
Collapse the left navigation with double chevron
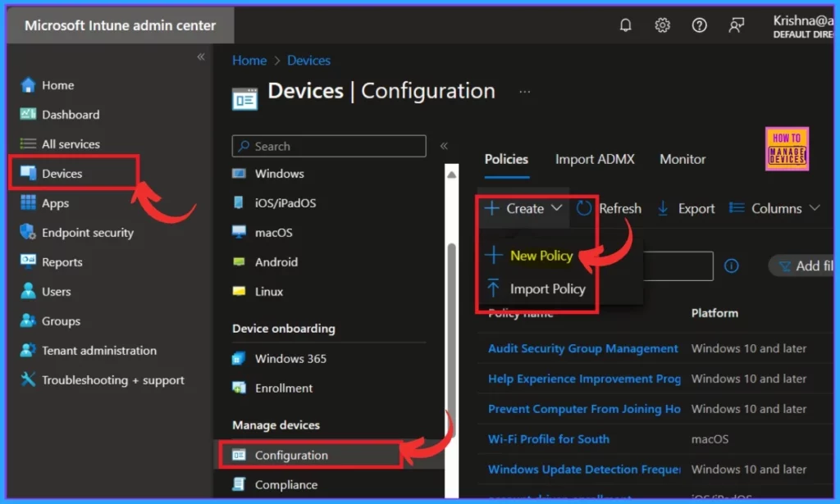[201, 57]
